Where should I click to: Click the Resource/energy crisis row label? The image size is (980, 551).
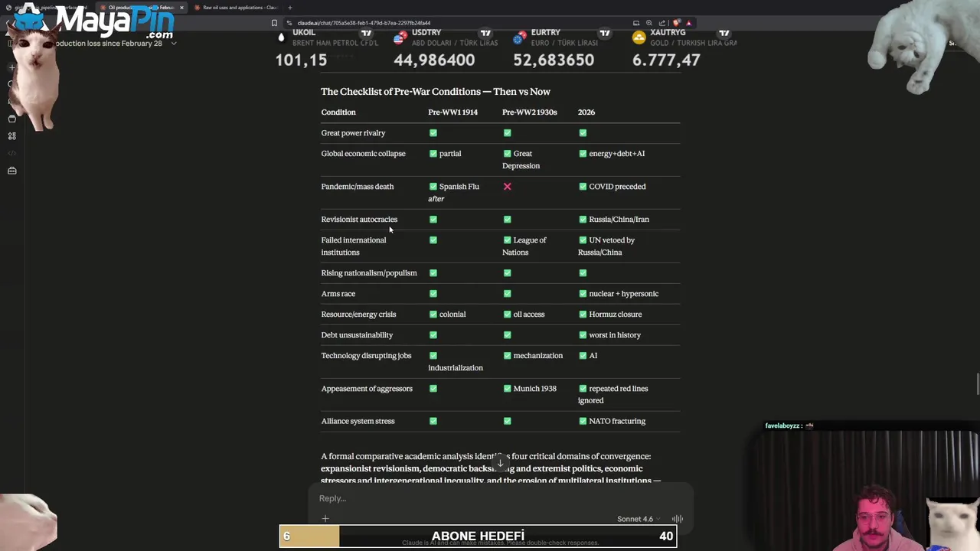tap(358, 315)
